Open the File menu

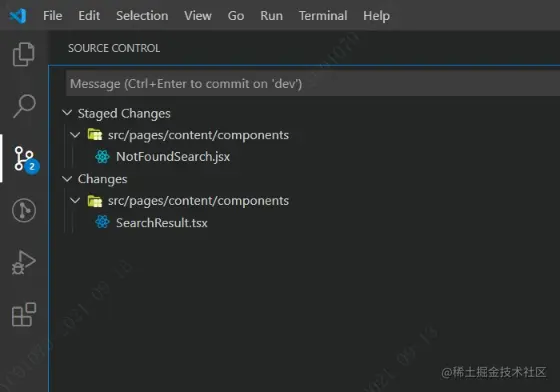tap(52, 16)
